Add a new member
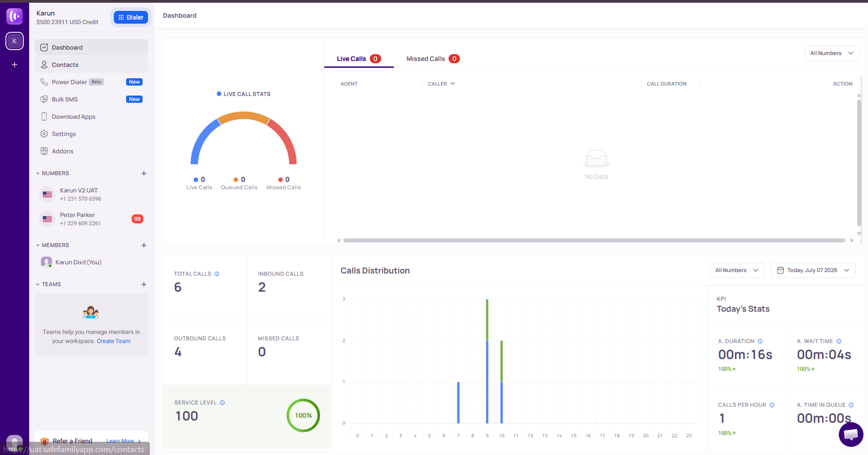The height and width of the screenshot is (455, 868). (x=144, y=245)
